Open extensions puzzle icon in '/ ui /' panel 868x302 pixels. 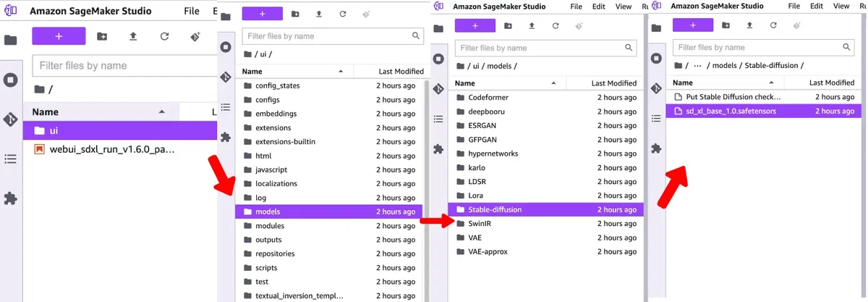tap(226, 136)
